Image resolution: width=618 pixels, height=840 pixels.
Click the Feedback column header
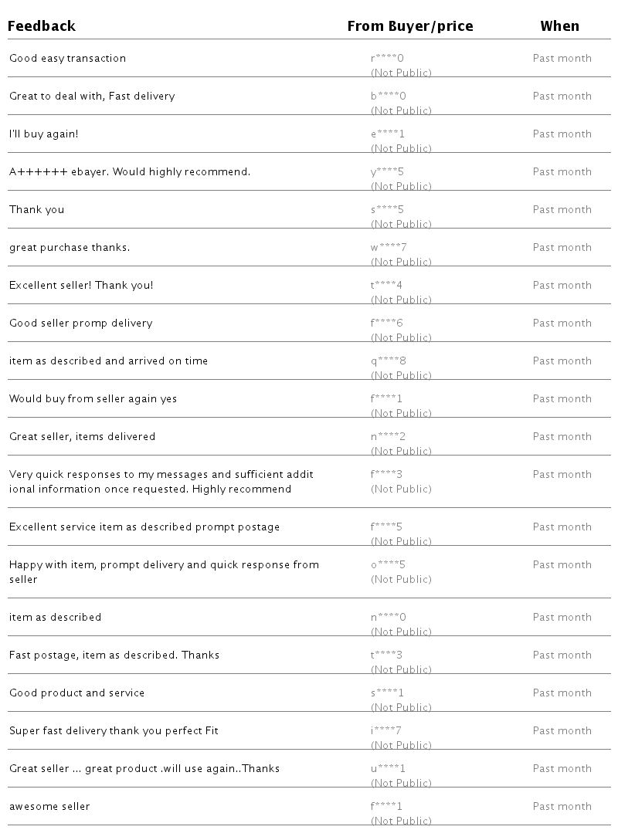pos(42,26)
